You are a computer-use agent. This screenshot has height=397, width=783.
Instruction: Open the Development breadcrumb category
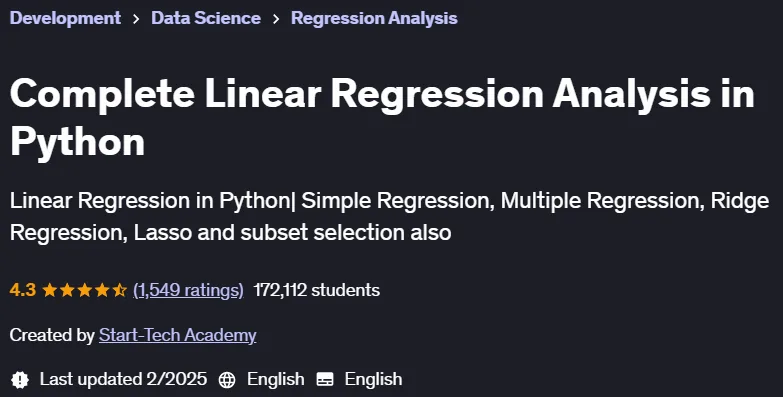(x=65, y=18)
